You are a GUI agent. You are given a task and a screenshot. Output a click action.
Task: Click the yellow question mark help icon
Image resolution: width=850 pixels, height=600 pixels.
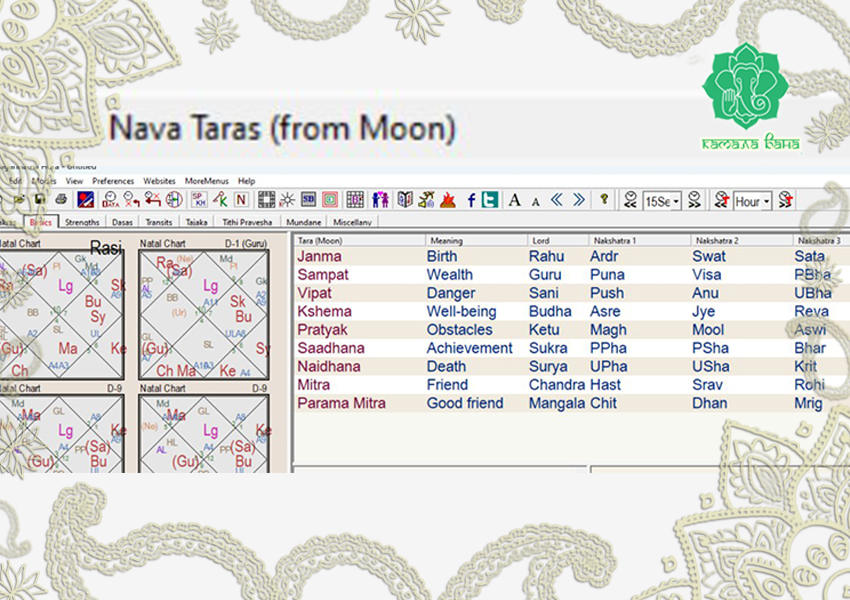coord(604,200)
